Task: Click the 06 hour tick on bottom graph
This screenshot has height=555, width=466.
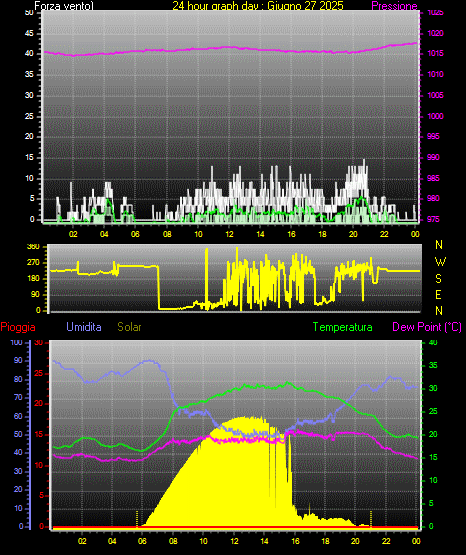Action: 143,541
